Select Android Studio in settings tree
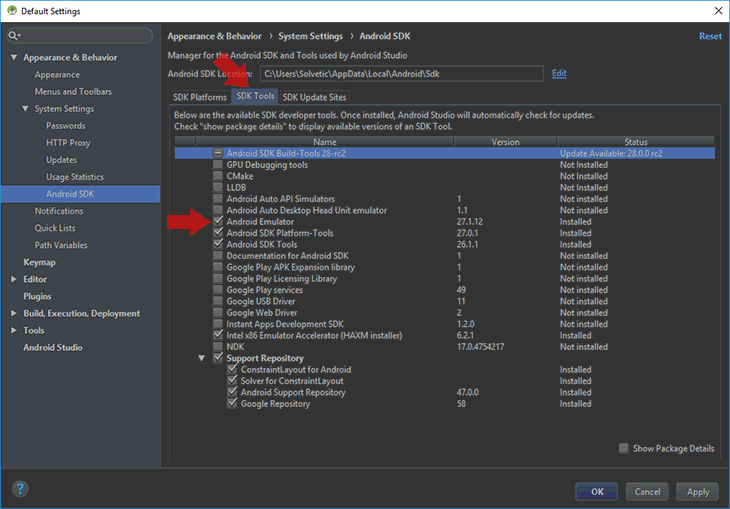The height and width of the screenshot is (509, 730). pos(53,347)
